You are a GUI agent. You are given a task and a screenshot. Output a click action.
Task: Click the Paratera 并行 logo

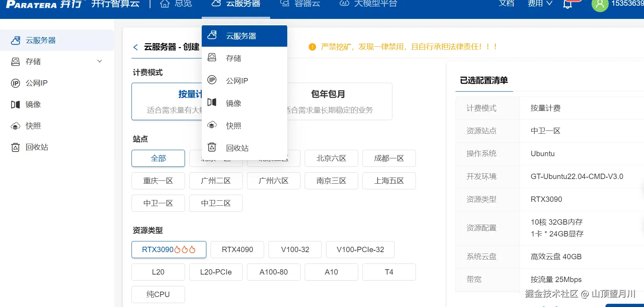coord(44,4)
